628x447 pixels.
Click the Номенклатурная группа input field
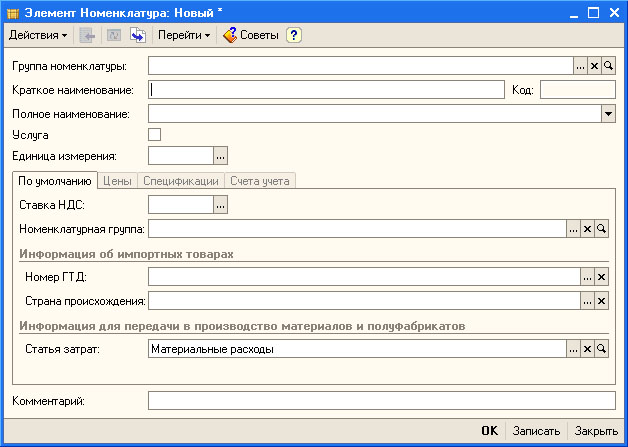tap(357, 229)
